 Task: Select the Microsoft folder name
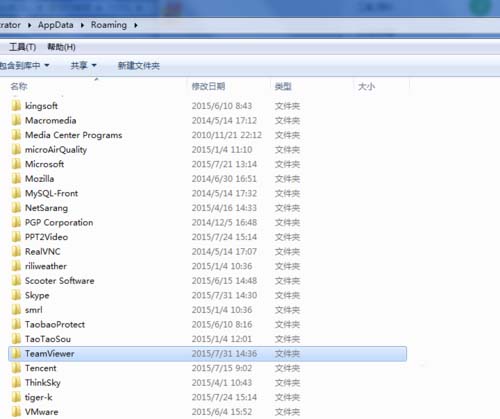click(44, 164)
